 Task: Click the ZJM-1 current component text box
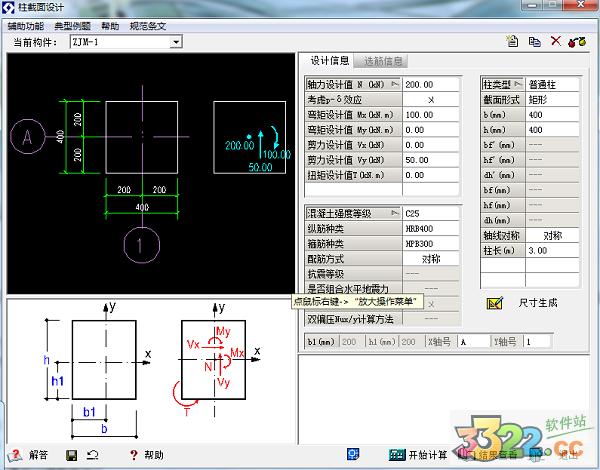(120, 42)
